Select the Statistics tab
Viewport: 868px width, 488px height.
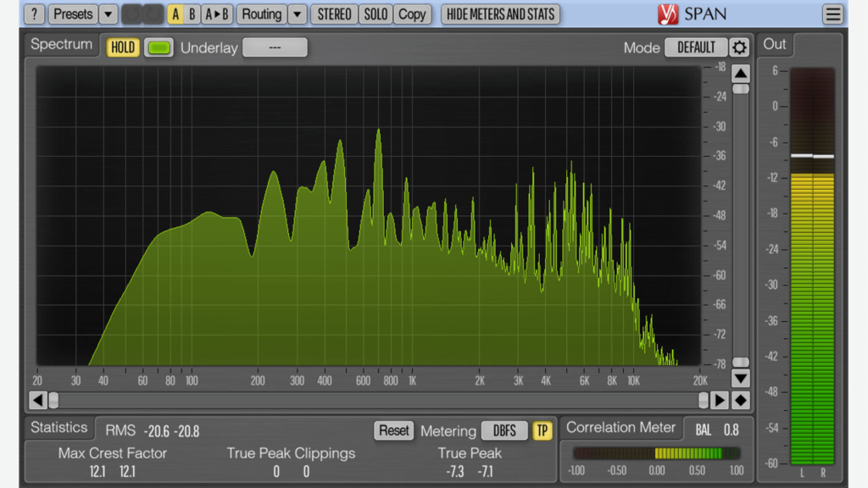click(x=59, y=428)
